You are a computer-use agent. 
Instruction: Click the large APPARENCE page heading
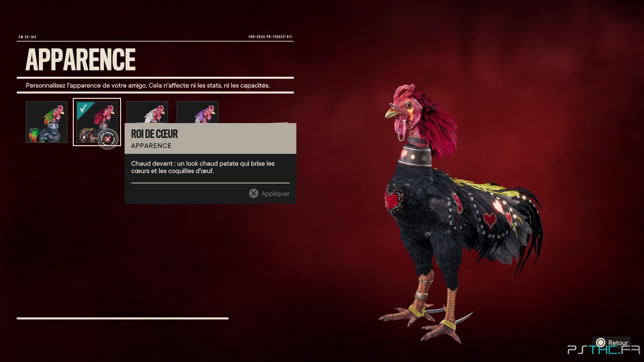80,59
